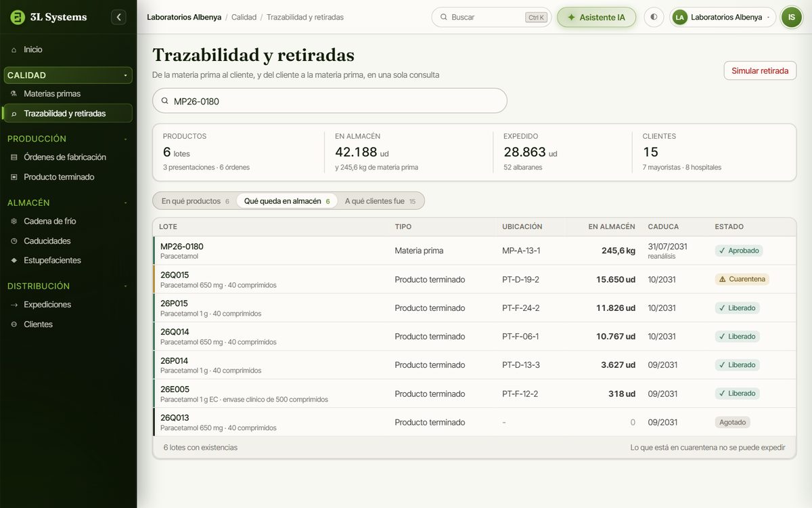Click the 42.188 ud En almacén figure
The image size is (812, 508).
coord(362,152)
